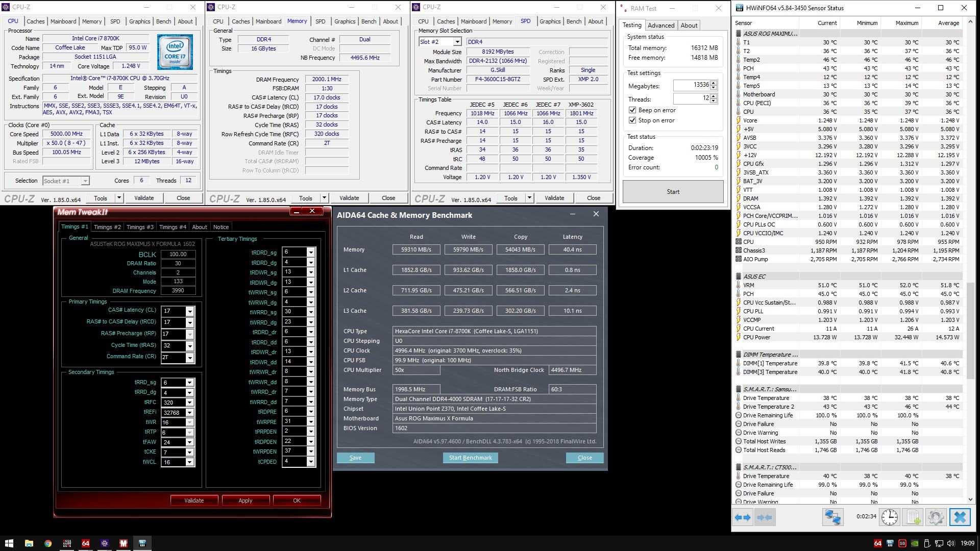The height and width of the screenshot is (551, 980).
Task: Click safely remove hardware tray icon
Action: pos(926,543)
